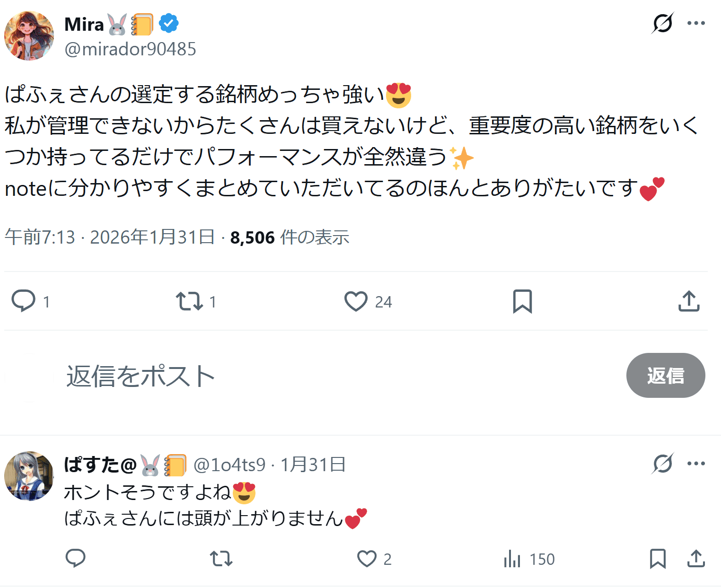721x588 pixels.
Task: Repost ぱすた's reply
Action: (221, 559)
